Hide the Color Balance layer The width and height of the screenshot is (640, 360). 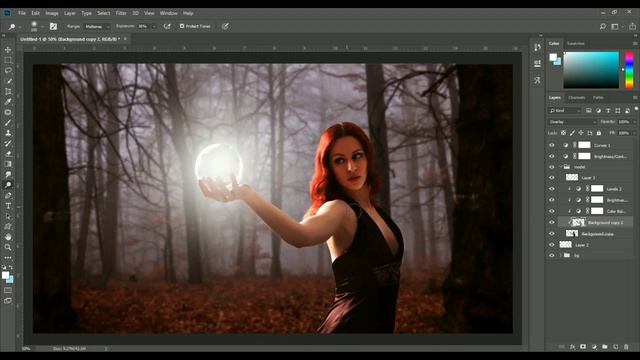click(552, 211)
